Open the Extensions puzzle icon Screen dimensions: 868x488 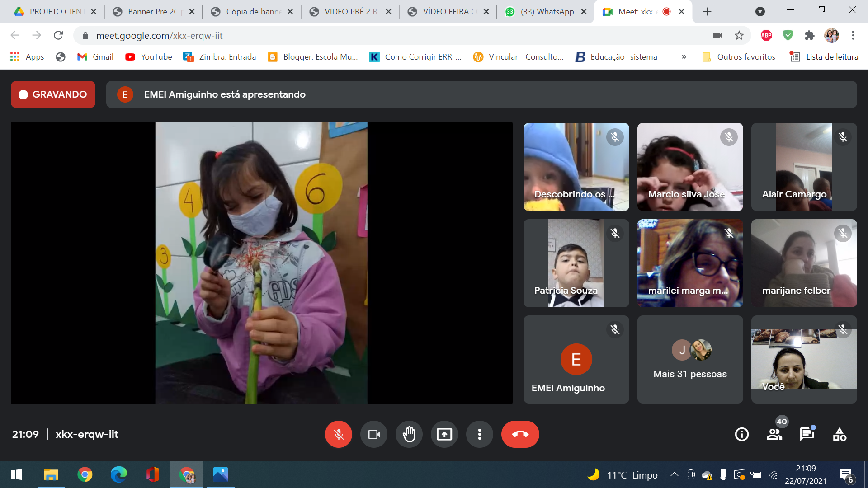click(x=810, y=35)
